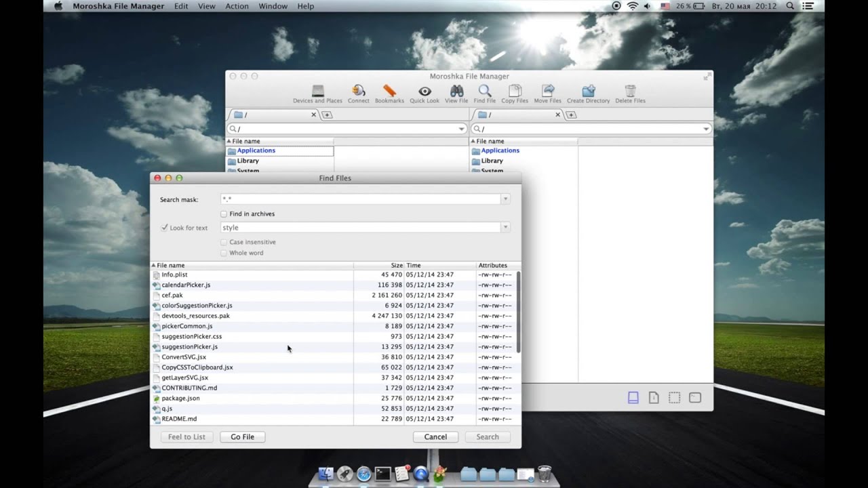This screenshot has width=868, height=488.
Task: Click the Move Files icon
Action: point(548,91)
